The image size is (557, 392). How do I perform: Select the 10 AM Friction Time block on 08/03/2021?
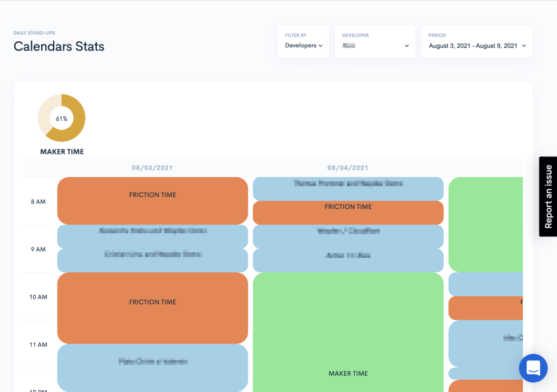click(x=152, y=308)
